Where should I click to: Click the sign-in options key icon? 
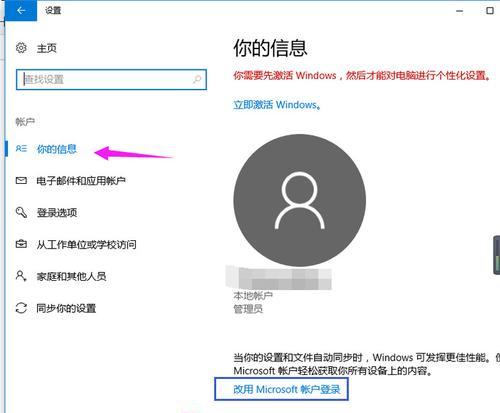(21, 212)
